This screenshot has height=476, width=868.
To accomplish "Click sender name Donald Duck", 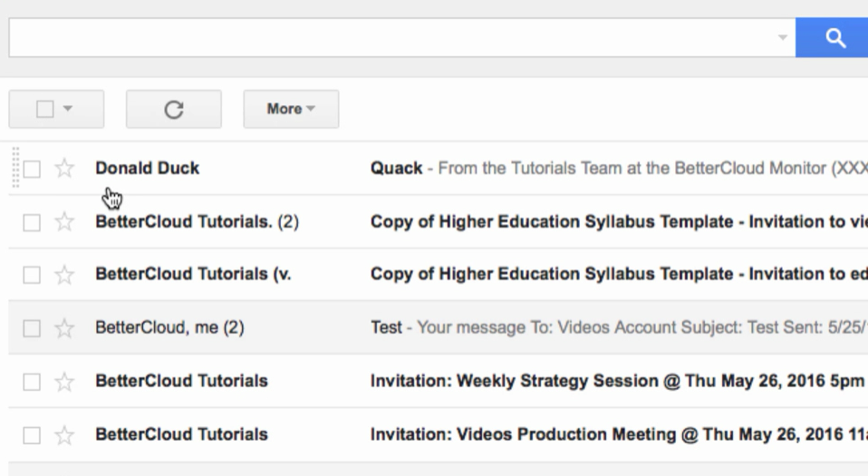I will pos(148,168).
